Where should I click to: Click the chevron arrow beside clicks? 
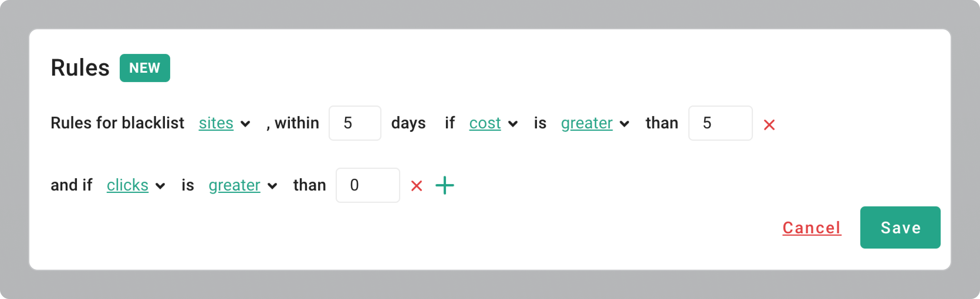[160, 186]
